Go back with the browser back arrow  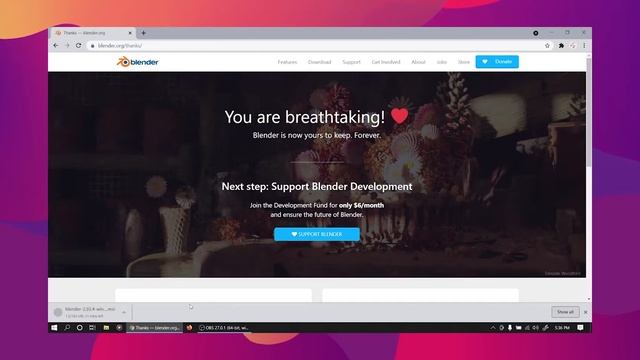point(56,46)
